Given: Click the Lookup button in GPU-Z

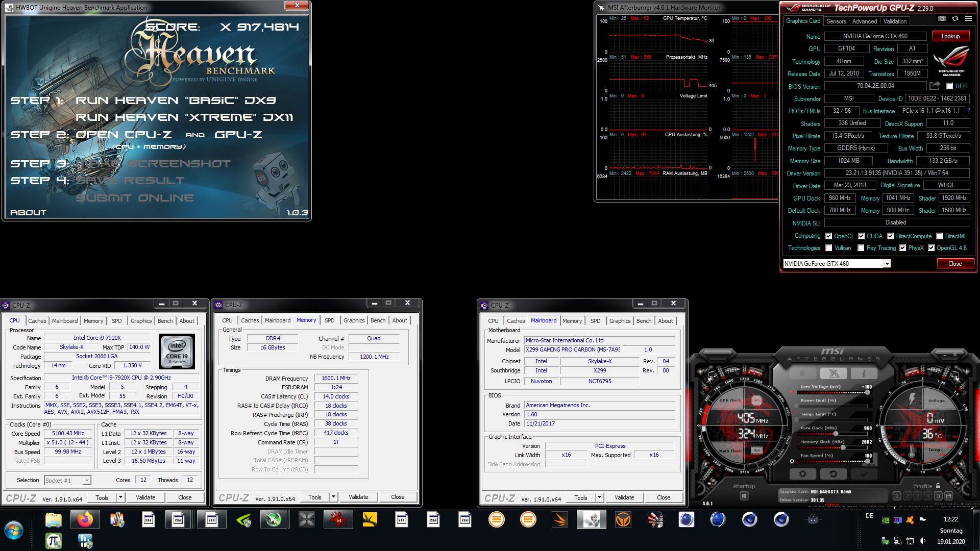Looking at the screenshot, I should point(950,36).
